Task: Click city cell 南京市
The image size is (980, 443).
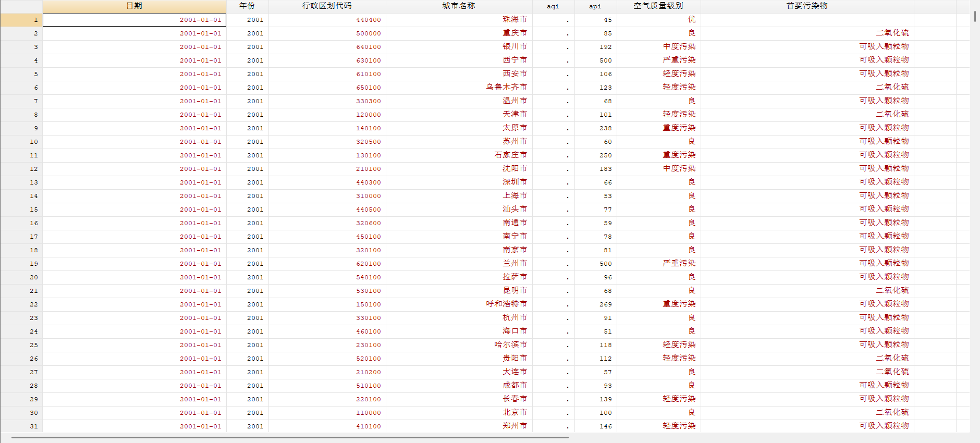Action: click(459, 250)
